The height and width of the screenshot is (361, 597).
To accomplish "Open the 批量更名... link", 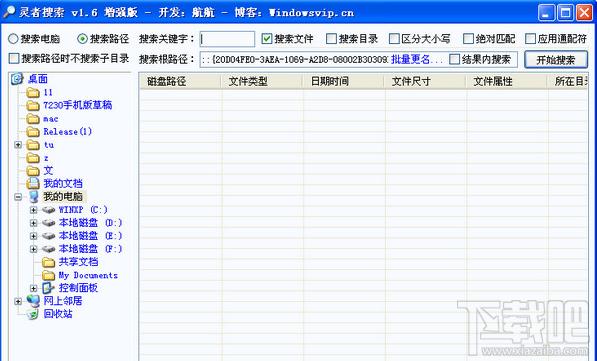I will (x=417, y=59).
